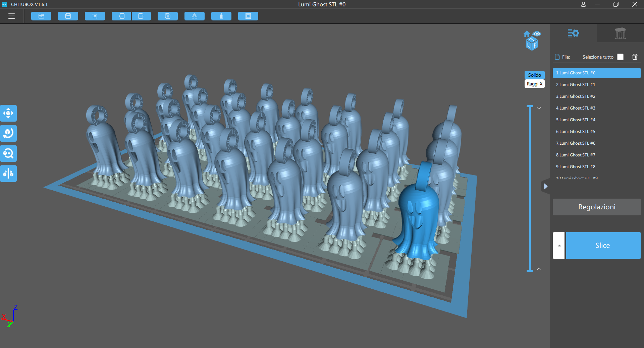644x348 pixels.
Task: Switch to the slice settings tab
Action: 574,33
